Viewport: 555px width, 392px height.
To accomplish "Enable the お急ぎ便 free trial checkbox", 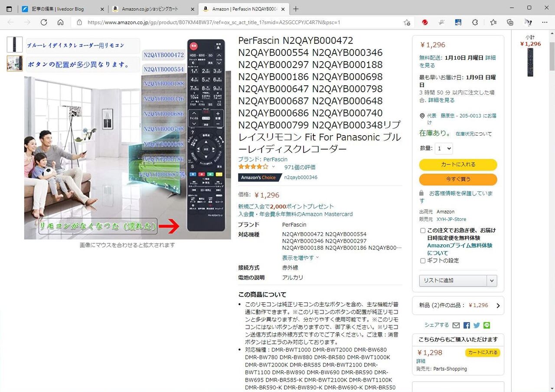I will [423, 231].
